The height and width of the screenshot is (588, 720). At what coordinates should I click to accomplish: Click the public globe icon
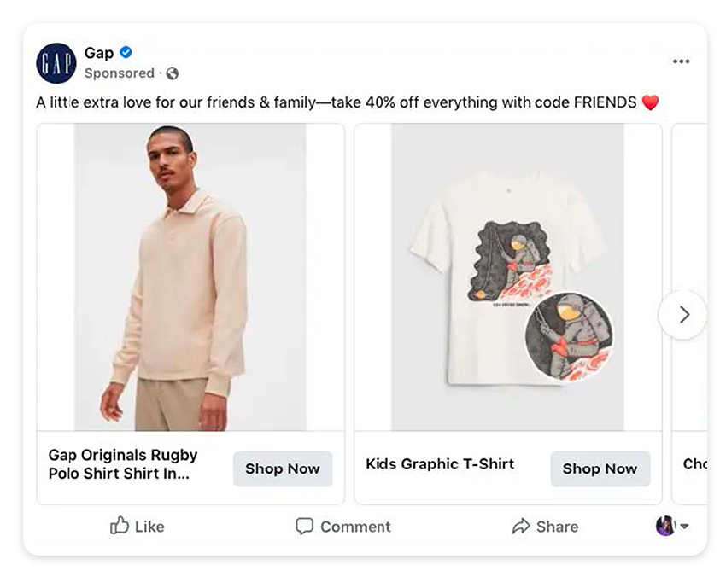point(172,73)
